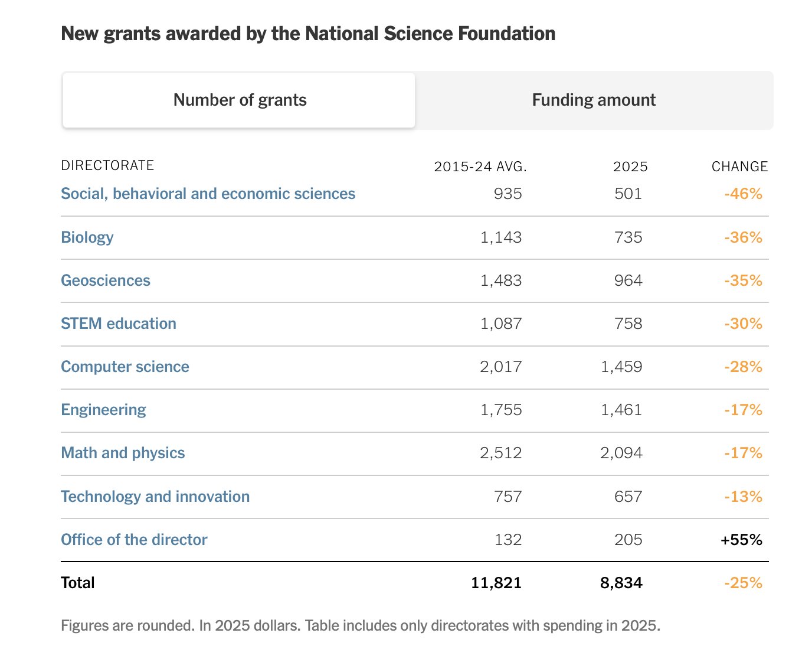Screen dimensions: 812x659
Task: Open the Math and physics link
Action: point(123,453)
